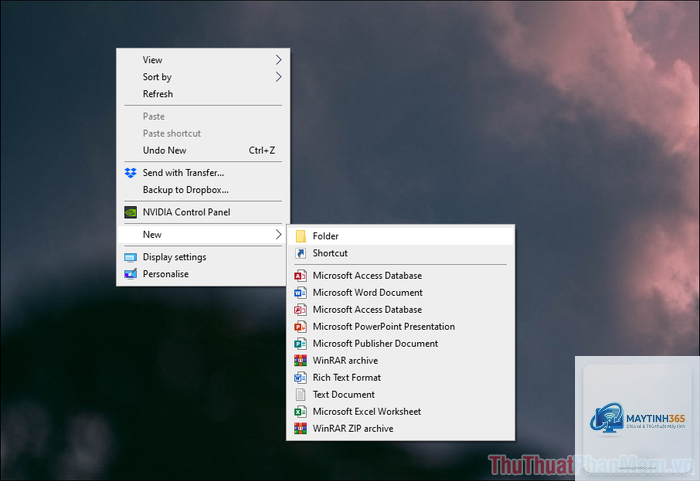
Task: Click the greyed-out Paste shortcut entry
Action: coord(203,134)
